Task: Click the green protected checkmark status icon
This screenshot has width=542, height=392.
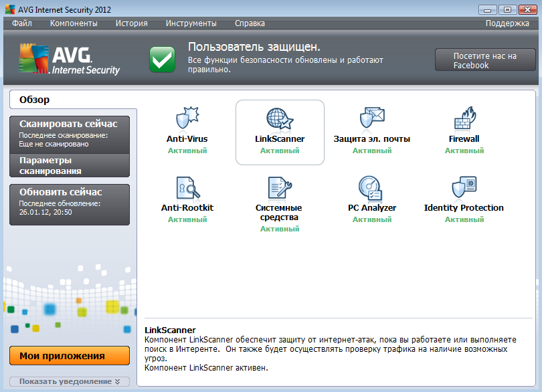Action: 162,60
